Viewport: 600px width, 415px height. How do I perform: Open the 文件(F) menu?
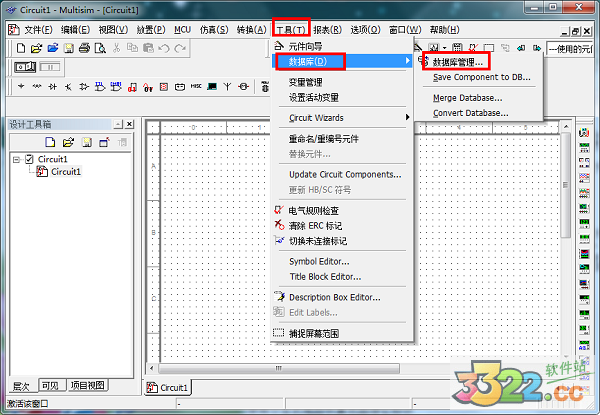coord(38,30)
